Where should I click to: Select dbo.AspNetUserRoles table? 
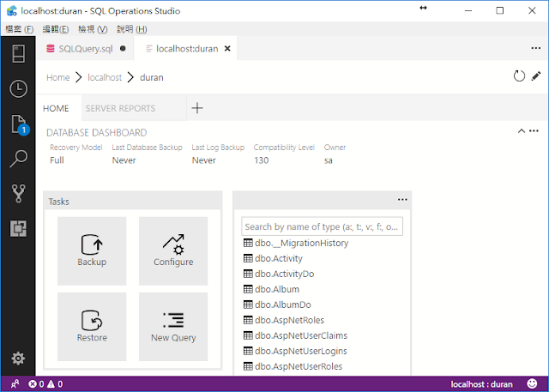coord(293,366)
